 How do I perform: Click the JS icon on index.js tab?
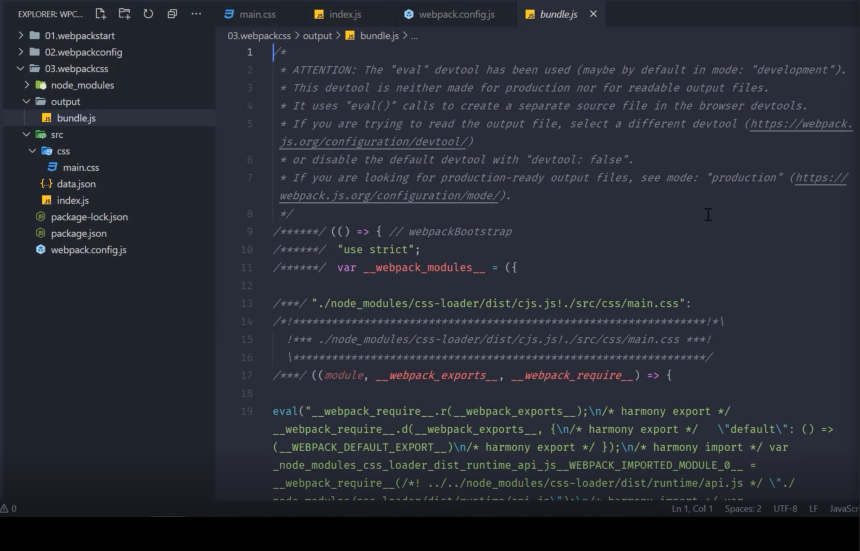point(319,14)
